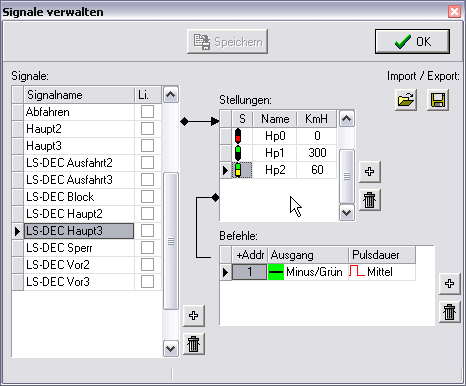This screenshot has height=386, width=466.
Task: Select the red Hp0 signal icon
Action: (238, 136)
